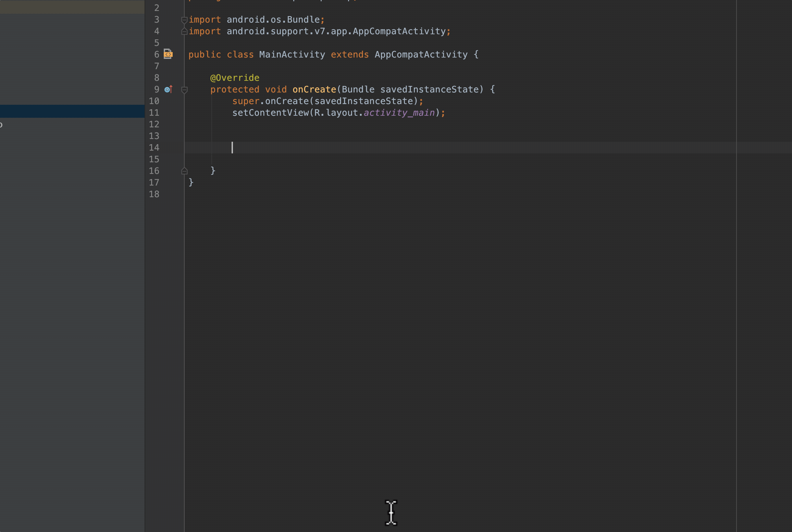Click the highlighted row at sidebar top

coord(72,8)
